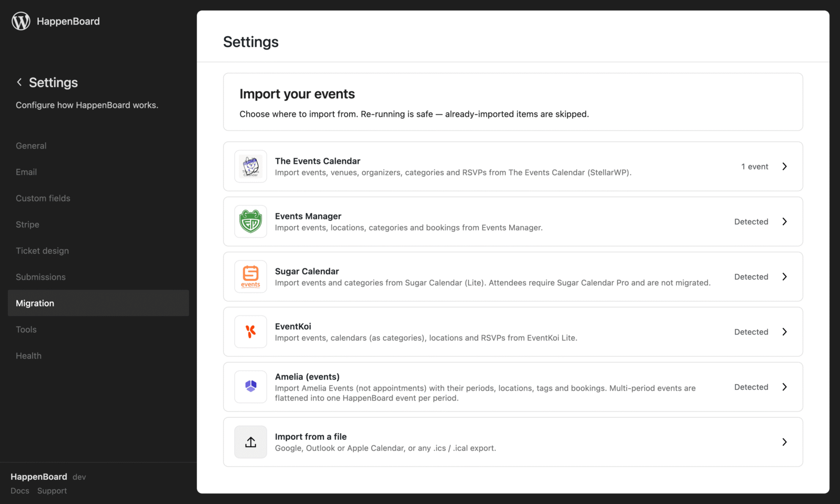Screen dimensions: 840x504
Task: Click Detected status on EventKoi row
Action: pyautogui.click(x=751, y=332)
